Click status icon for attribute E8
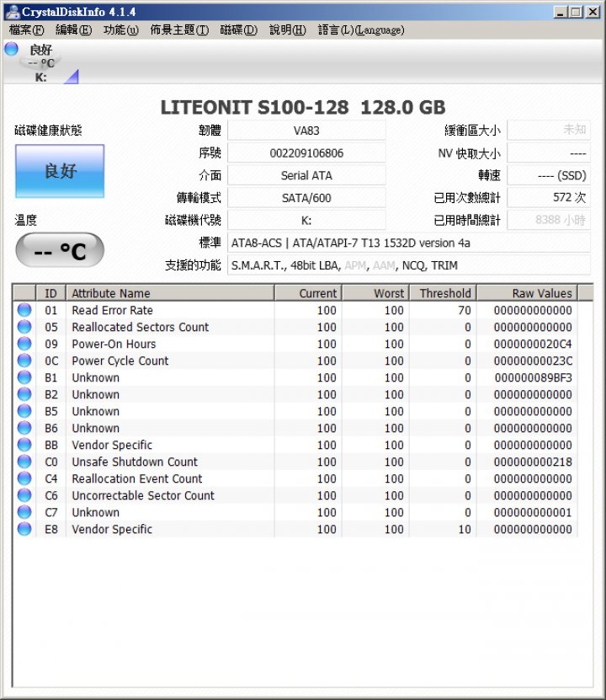Viewport: 606px width, 700px height. [24, 529]
